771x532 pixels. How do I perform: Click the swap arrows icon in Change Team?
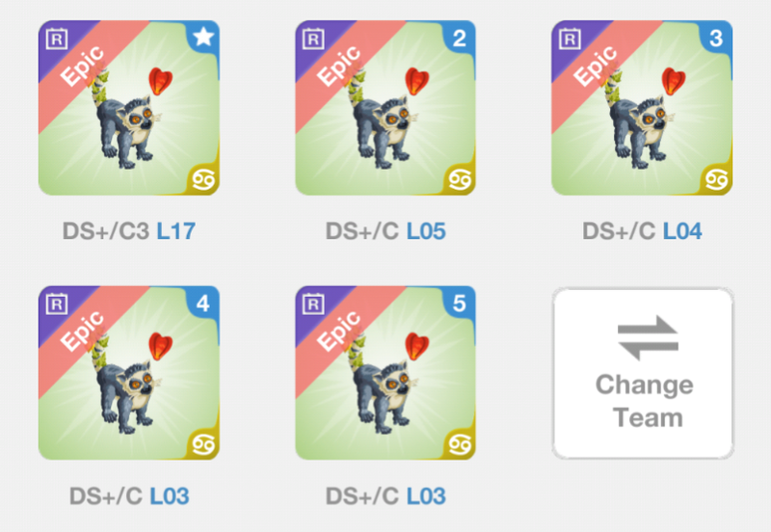click(648, 337)
